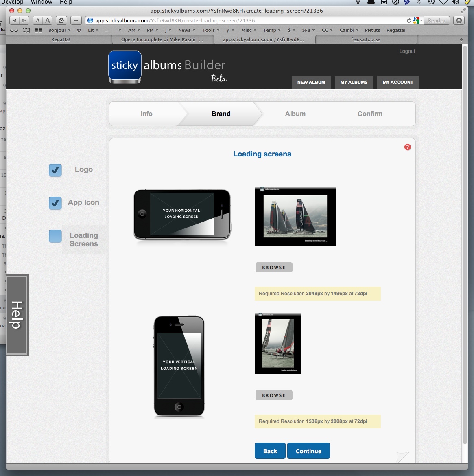
Task: Show Top Sites grid icon
Action: 39,30
